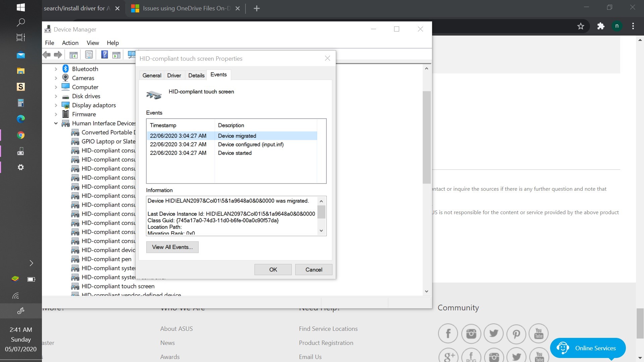Switch to the Driver tab
The image size is (644, 362).
[174, 75]
